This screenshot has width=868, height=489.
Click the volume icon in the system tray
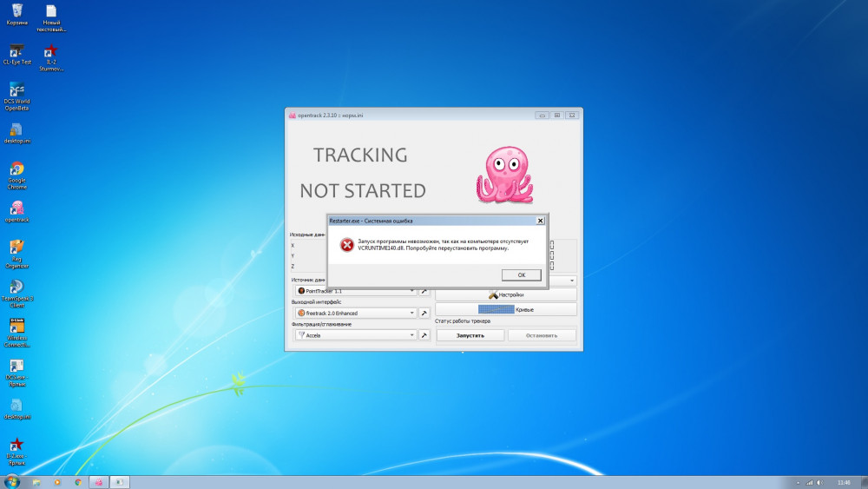(x=820, y=482)
